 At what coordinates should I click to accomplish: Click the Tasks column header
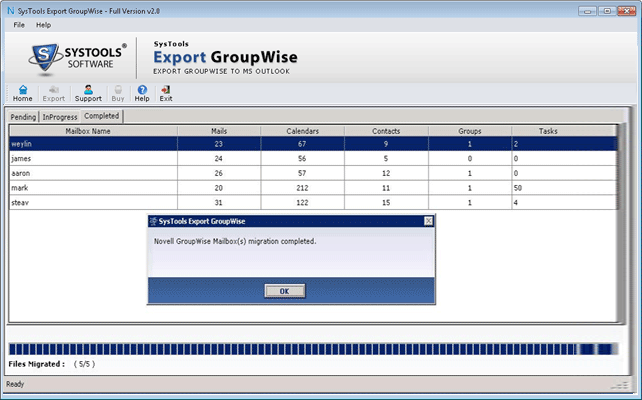tap(564, 131)
